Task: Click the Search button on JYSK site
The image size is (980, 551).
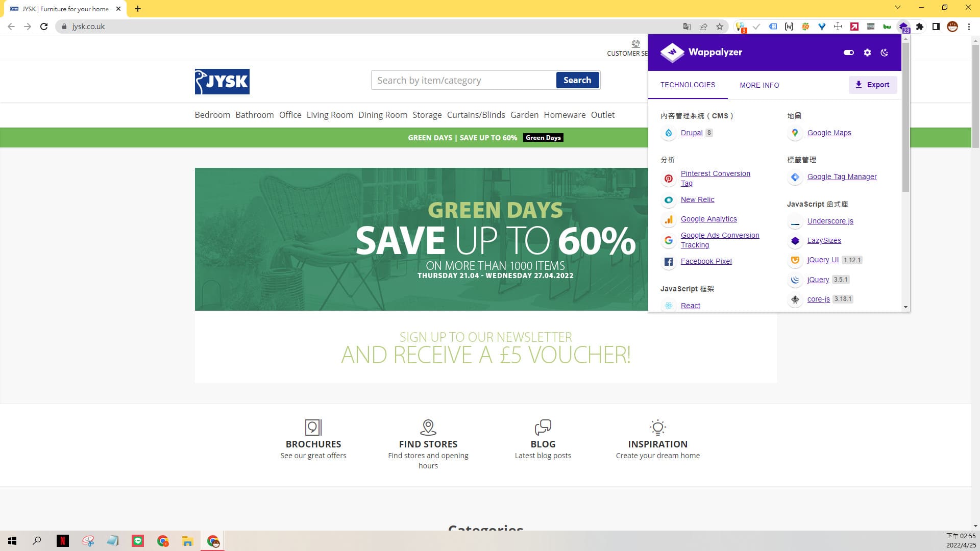Action: [577, 80]
